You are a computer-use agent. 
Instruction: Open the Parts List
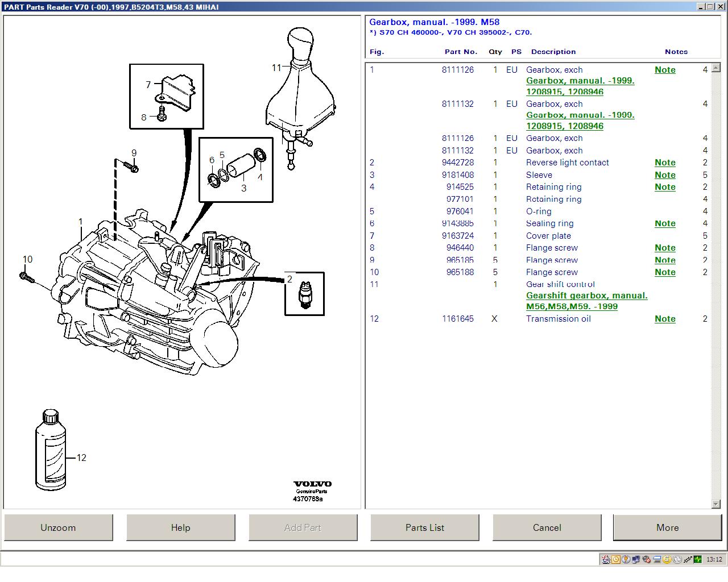425,527
